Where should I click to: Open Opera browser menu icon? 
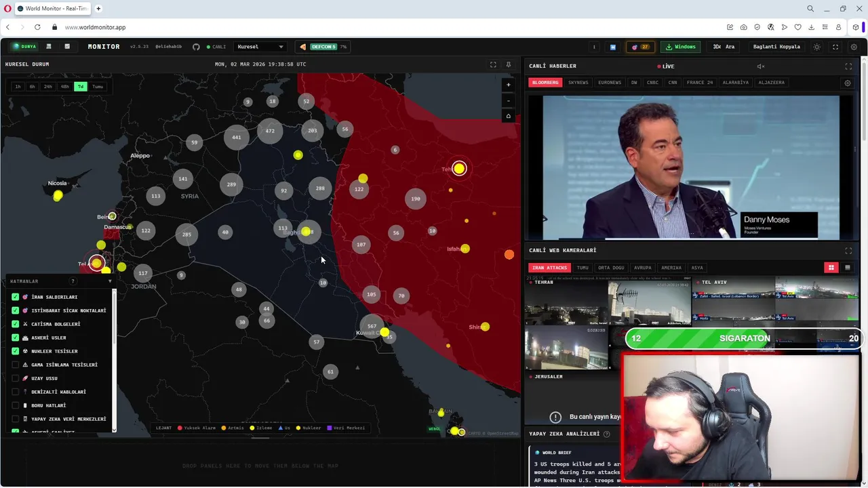click(7, 9)
